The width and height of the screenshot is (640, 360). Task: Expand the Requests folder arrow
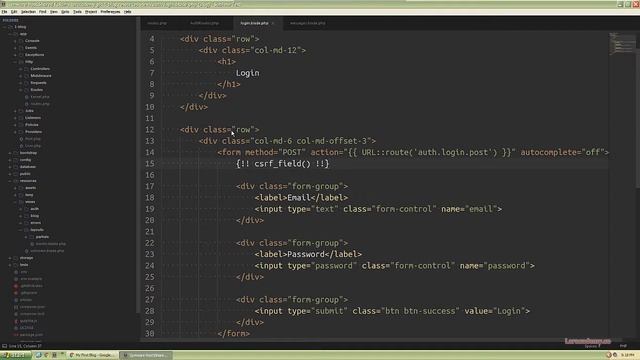20,83
